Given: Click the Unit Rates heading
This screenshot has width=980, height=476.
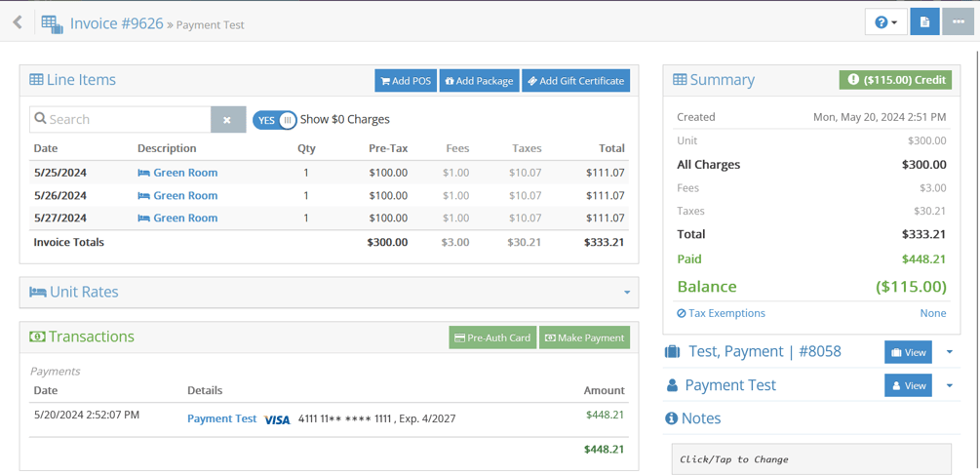Looking at the screenshot, I should 84,292.
